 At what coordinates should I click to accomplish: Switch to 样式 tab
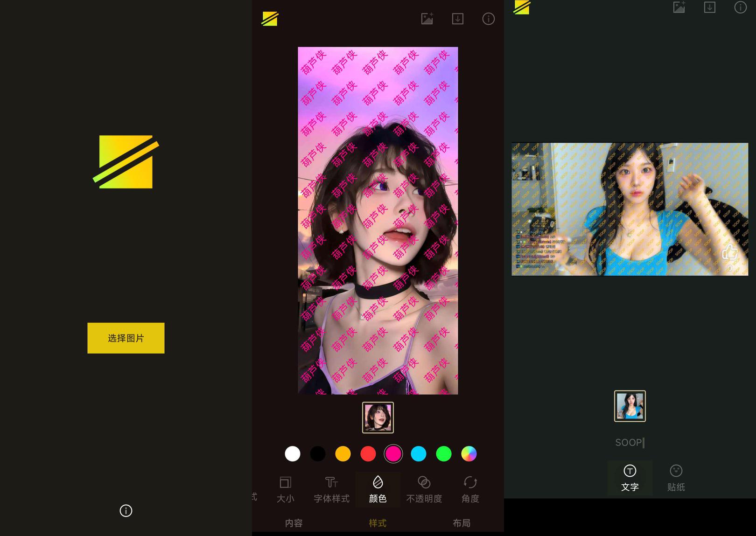tap(378, 523)
